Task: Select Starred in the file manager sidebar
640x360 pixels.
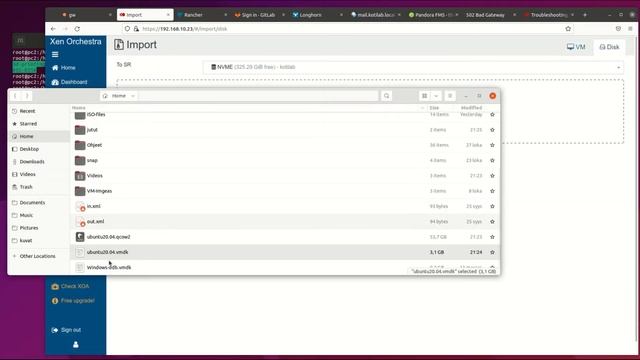Action: 39,124
